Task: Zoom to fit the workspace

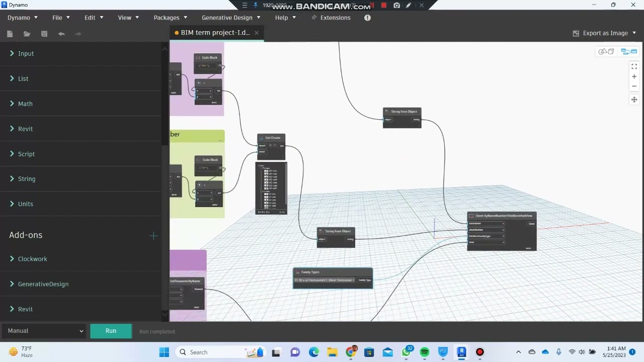Action: 634,66
